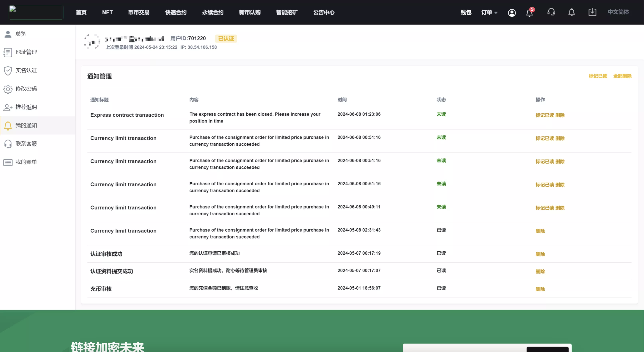This screenshot has width=644, height=352.
Task: Click 全部删除 to delete all notifications
Action: [x=622, y=76]
